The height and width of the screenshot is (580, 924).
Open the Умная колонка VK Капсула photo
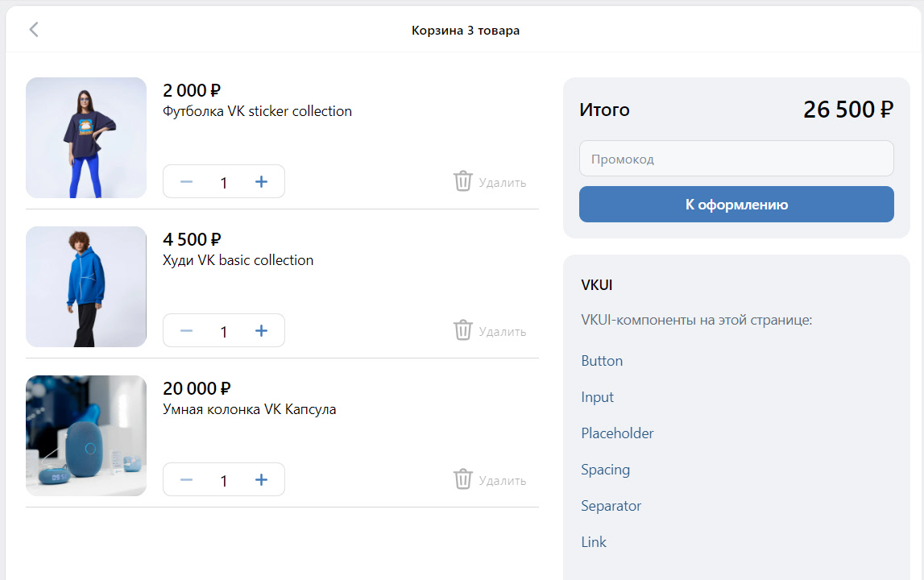[86, 436]
